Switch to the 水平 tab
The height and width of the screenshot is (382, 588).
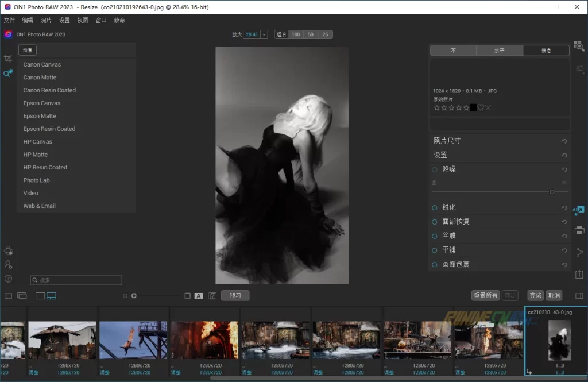500,51
